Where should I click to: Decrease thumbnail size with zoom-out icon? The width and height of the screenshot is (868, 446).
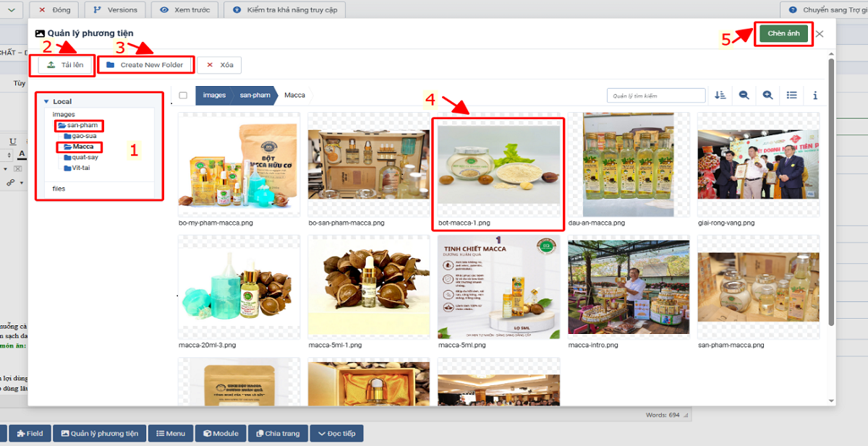click(744, 95)
